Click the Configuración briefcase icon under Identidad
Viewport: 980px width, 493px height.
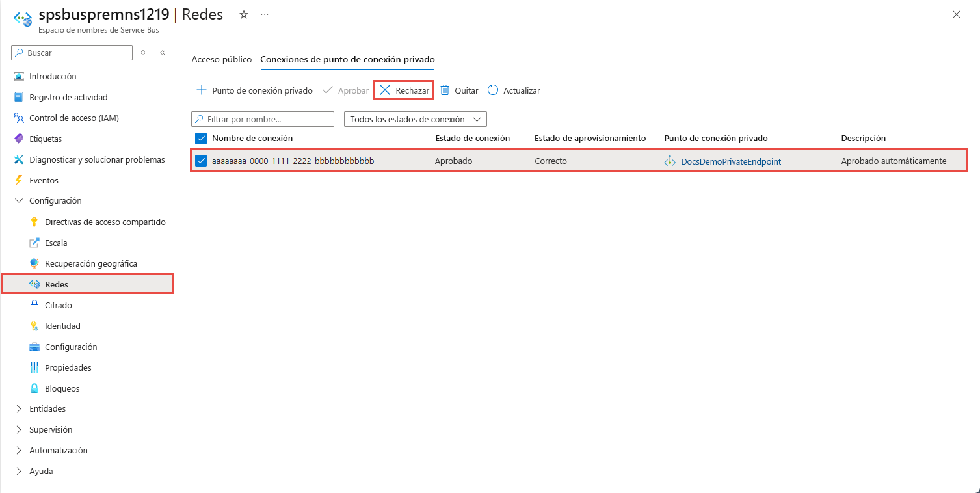click(x=34, y=347)
